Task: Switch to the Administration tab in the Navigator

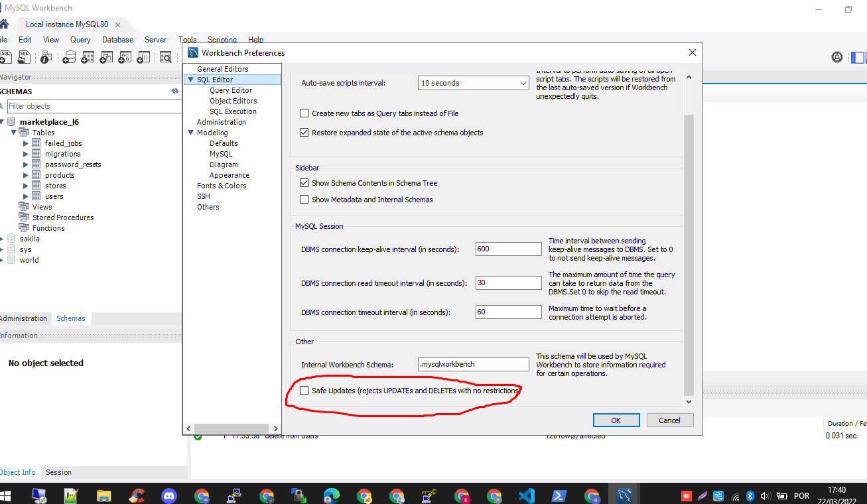Action: [23, 318]
